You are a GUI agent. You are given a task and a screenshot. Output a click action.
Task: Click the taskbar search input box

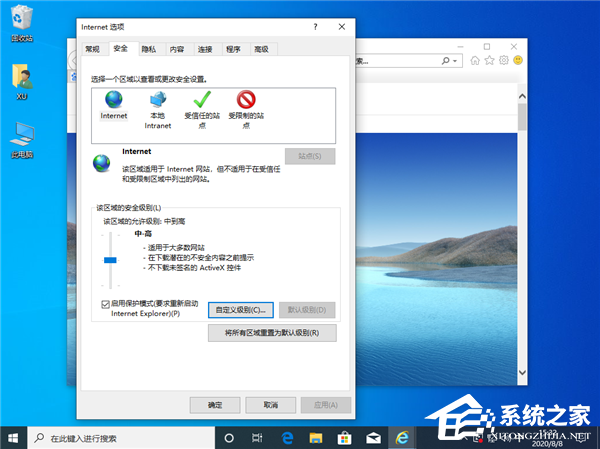[121, 438]
